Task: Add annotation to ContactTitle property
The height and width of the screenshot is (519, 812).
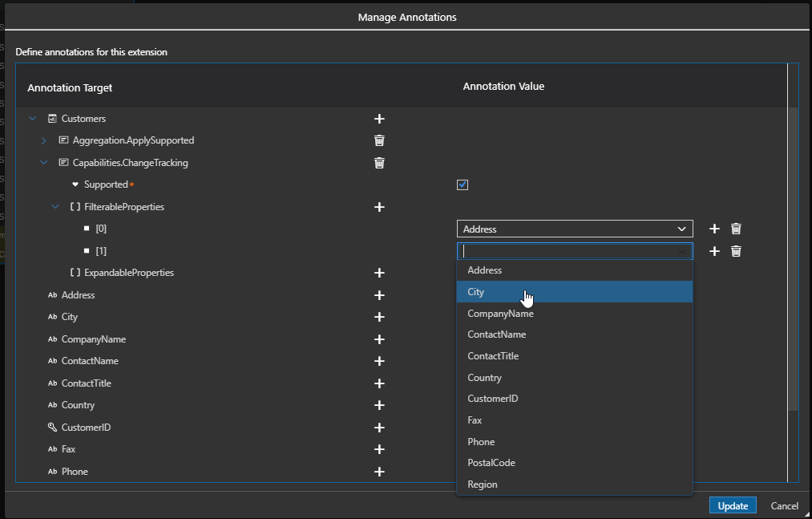Action: [379, 383]
